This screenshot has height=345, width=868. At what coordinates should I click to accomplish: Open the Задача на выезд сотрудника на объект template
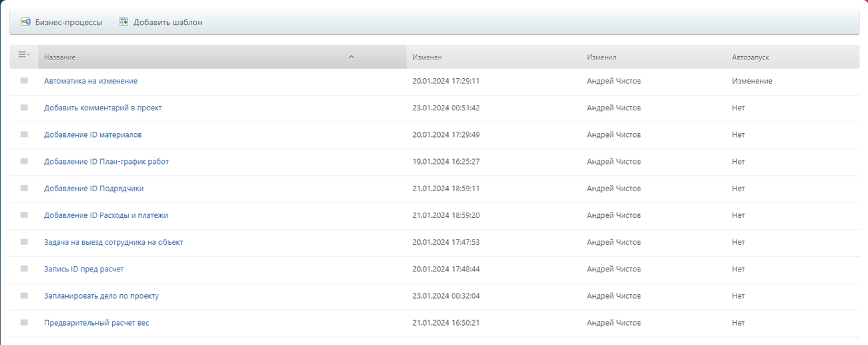pos(114,242)
